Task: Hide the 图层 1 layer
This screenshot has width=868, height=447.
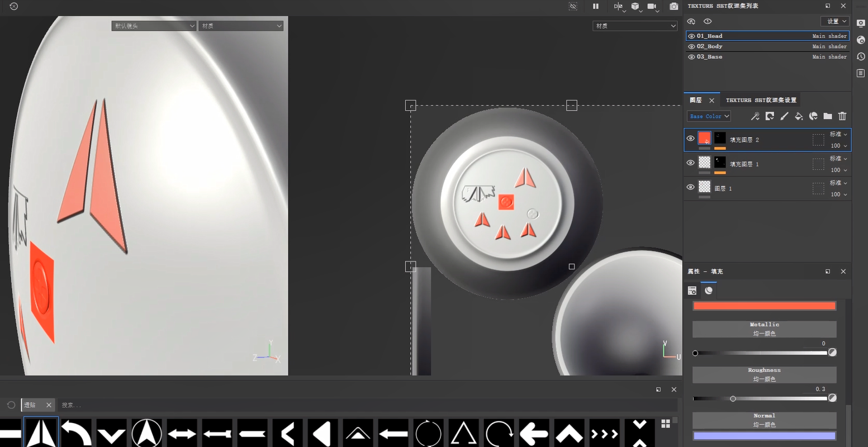Action: tap(690, 187)
